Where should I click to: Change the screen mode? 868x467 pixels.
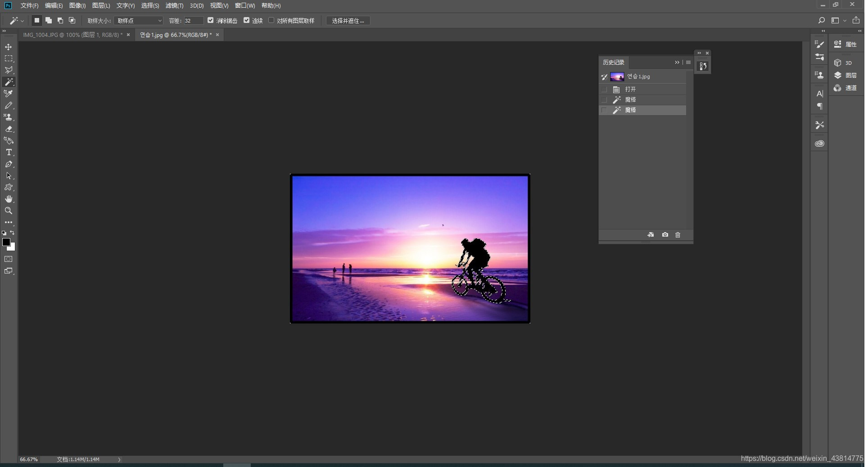(9, 271)
